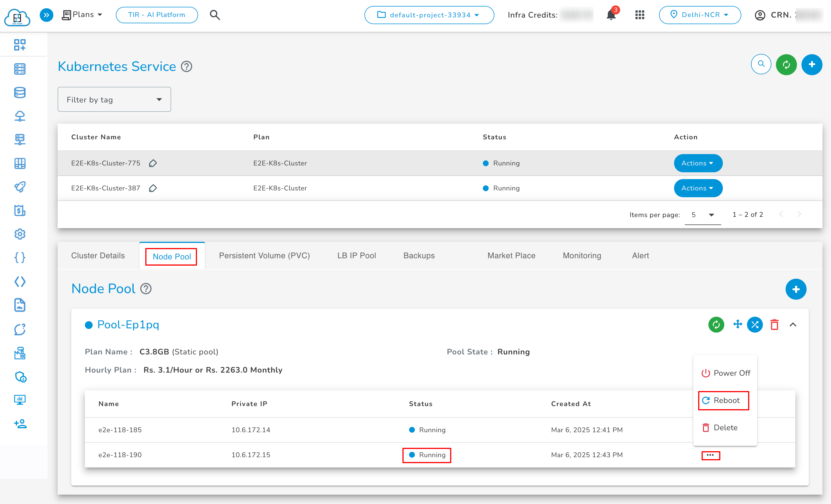This screenshot has width=831, height=504.
Task: Open the curly braces sidebar icon
Action: point(20,258)
